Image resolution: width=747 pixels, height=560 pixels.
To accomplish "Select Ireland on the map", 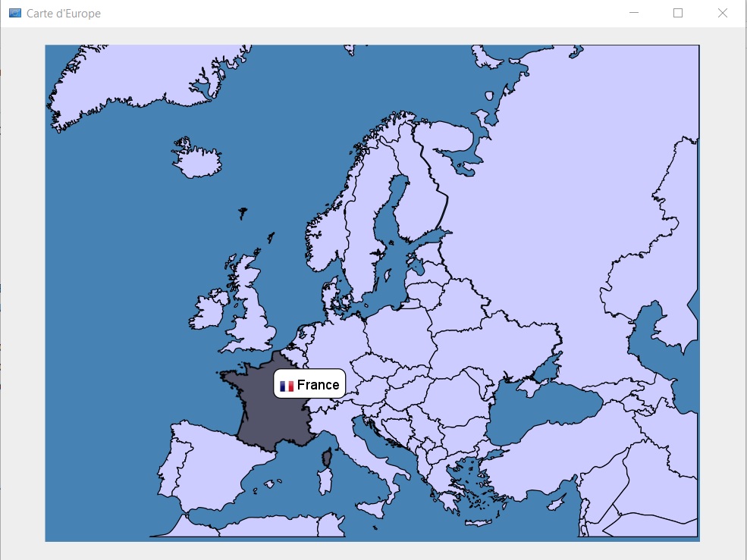I will pyautogui.click(x=207, y=312).
